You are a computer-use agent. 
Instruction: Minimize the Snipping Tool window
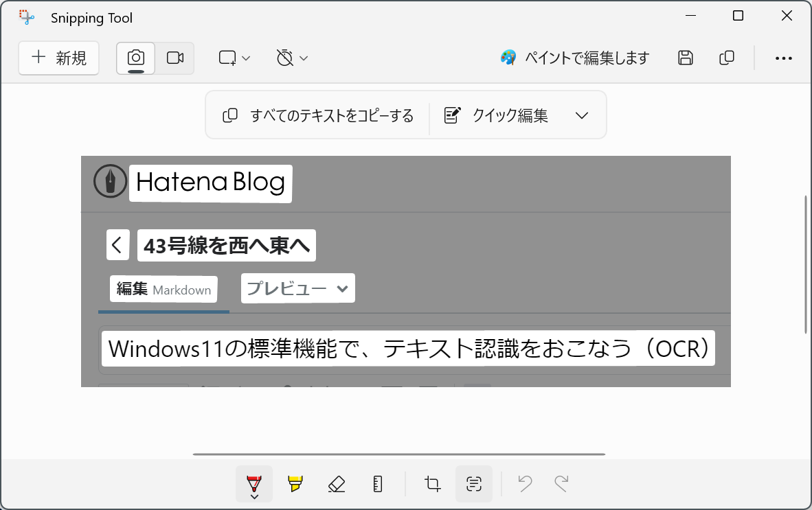[690, 16]
